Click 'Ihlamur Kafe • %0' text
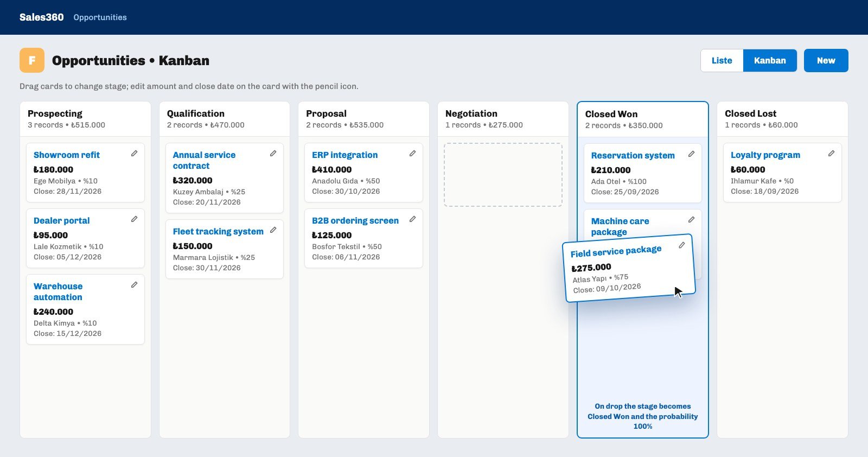The image size is (868, 457). [x=762, y=181]
